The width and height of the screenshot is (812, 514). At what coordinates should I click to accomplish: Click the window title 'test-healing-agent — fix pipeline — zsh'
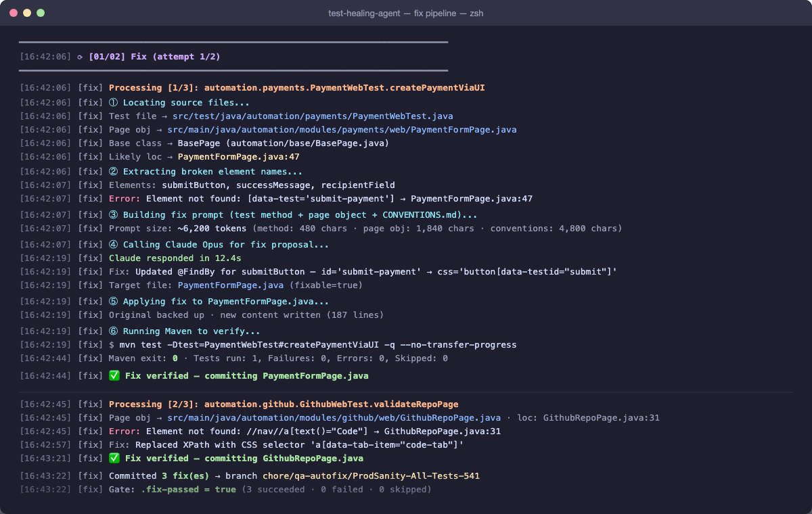(406, 13)
